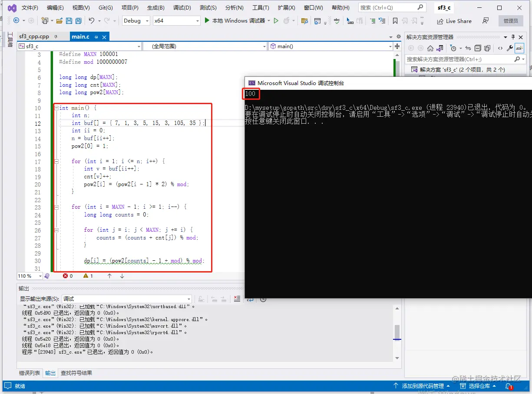Toggle the pin on the main.c tab
532x394 pixels.
coord(96,37)
